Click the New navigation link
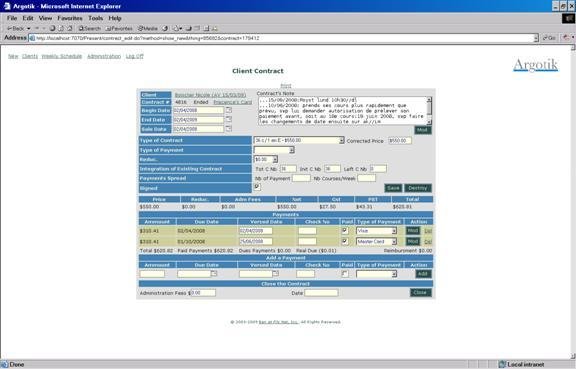 (13, 56)
